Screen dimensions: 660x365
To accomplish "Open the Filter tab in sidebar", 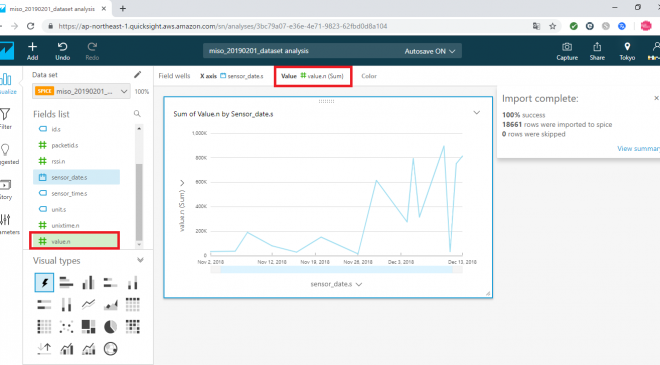I will click(x=5, y=118).
